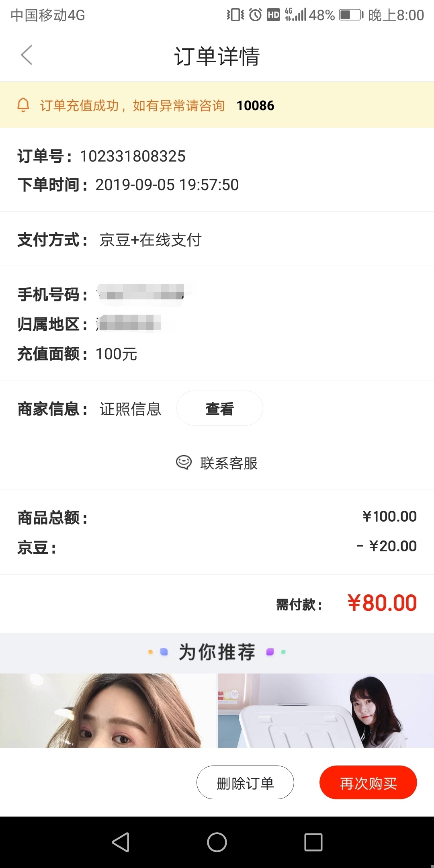Screen dimensions: 434x868
Task: Tap the Android back triangle button
Action: coord(121,842)
